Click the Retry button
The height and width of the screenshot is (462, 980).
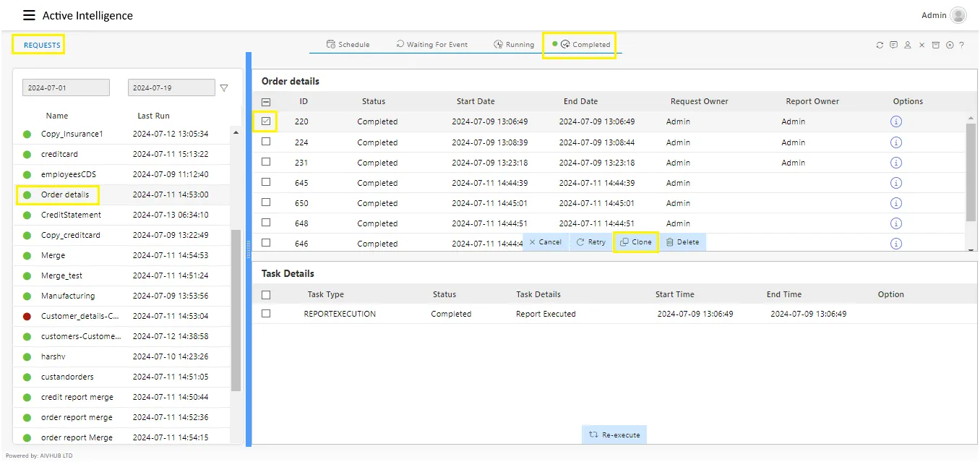(x=591, y=242)
